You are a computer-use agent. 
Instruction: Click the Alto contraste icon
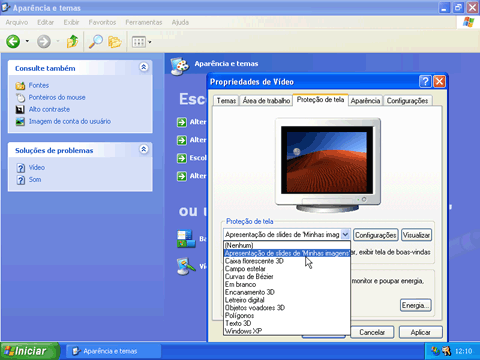point(20,109)
